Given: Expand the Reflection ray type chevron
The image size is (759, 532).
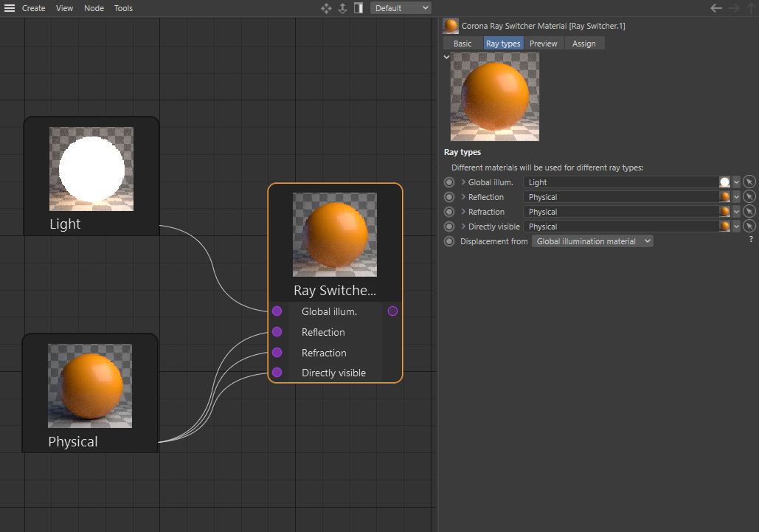Looking at the screenshot, I should 463,197.
